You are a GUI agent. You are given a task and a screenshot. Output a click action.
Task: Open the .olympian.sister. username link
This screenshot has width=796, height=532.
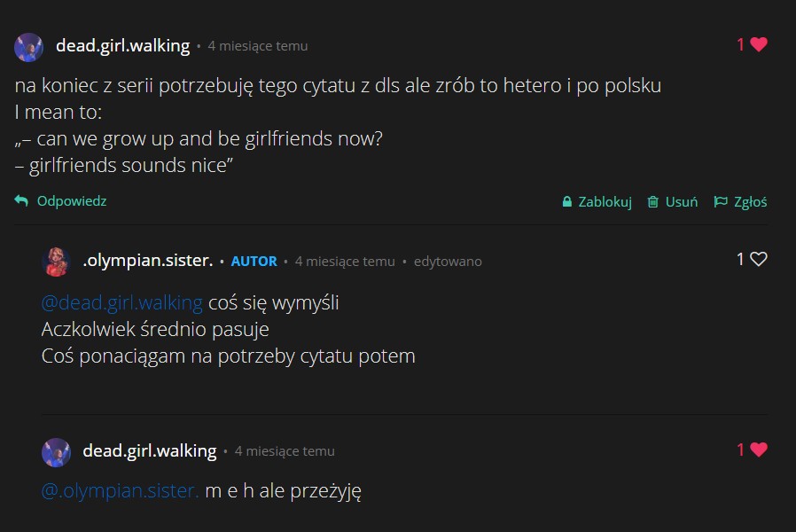pyautogui.click(x=147, y=261)
